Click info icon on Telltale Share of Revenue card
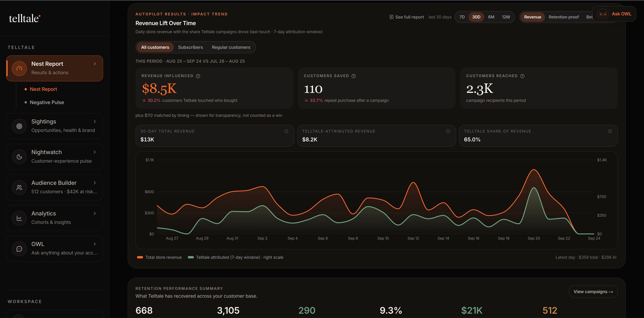The height and width of the screenshot is (318, 644). (x=610, y=131)
